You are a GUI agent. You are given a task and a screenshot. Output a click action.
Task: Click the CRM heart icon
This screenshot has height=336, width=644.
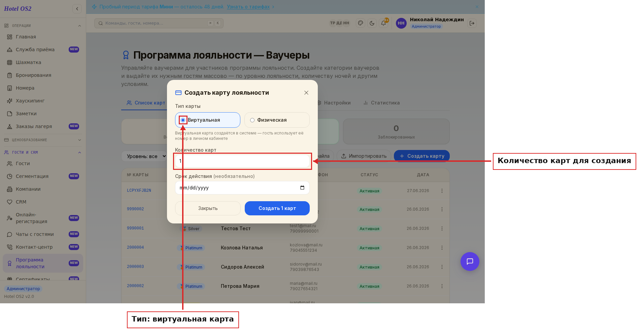[x=9, y=202]
